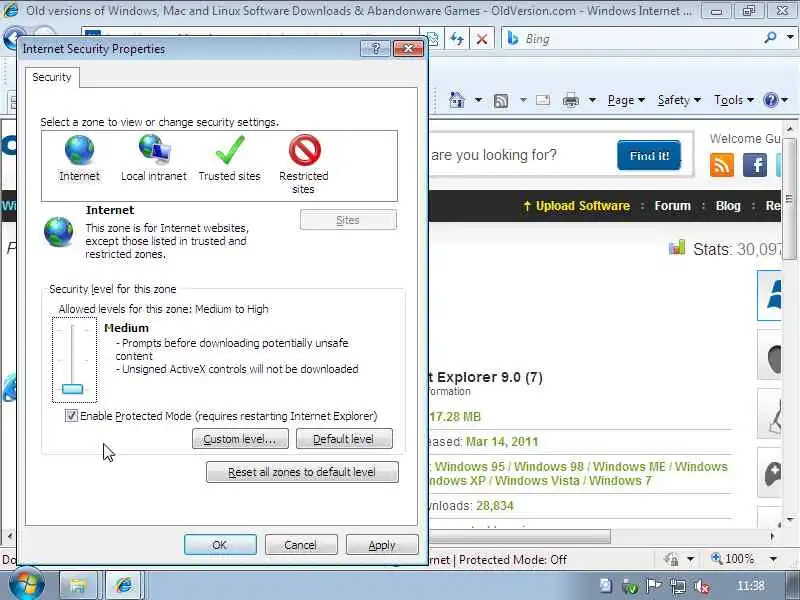
Task: Click the IE Home toolbar icon
Action: pos(457,99)
